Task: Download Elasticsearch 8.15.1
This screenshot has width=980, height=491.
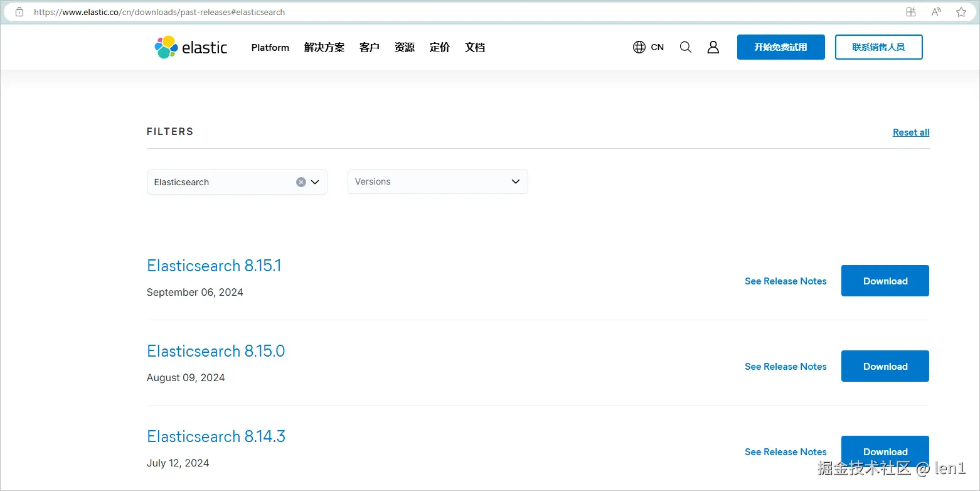Action: tap(885, 281)
